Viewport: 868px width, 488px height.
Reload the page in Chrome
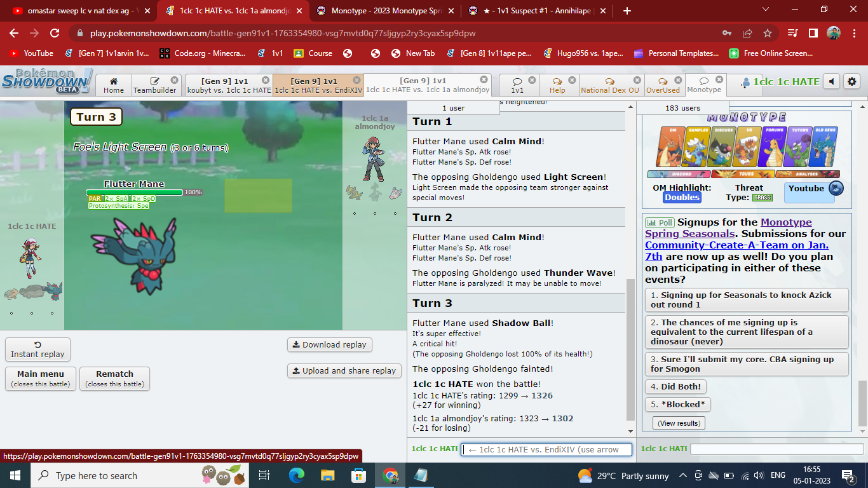55,33
